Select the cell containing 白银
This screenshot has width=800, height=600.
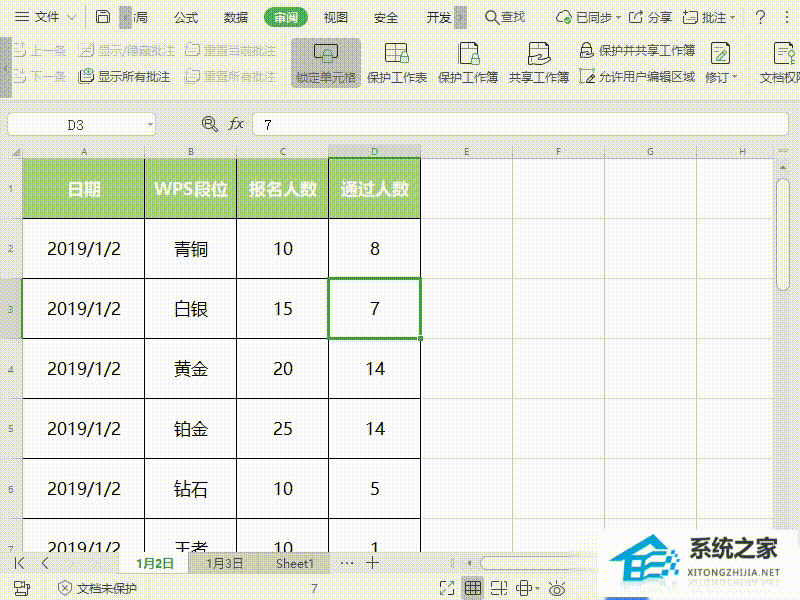[190, 309]
